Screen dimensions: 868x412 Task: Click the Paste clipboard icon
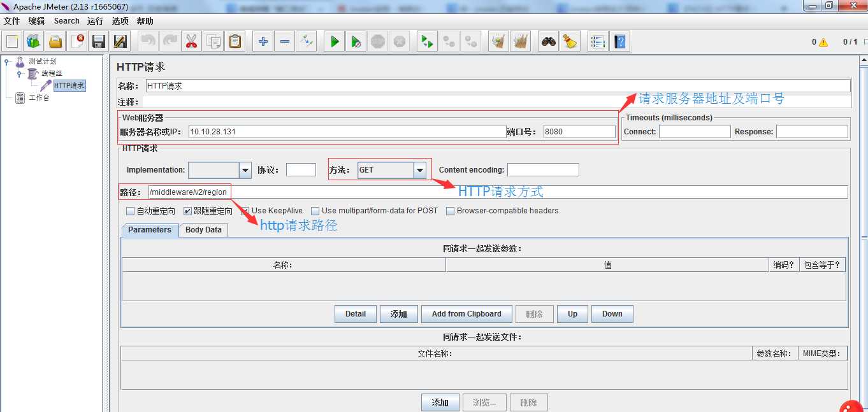tap(235, 41)
